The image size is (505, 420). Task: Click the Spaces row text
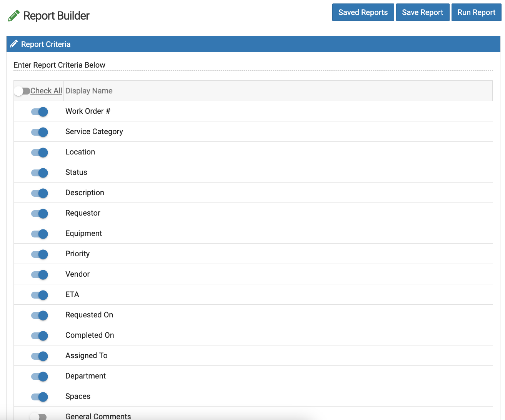(x=78, y=396)
